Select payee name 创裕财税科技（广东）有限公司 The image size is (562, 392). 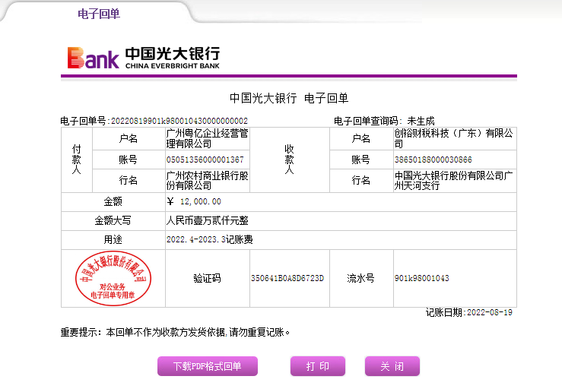[454, 138]
